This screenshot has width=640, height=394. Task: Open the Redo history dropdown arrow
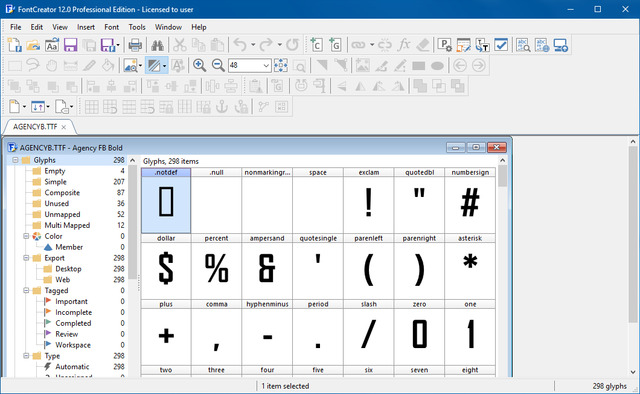pyautogui.click(x=280, y=45)
